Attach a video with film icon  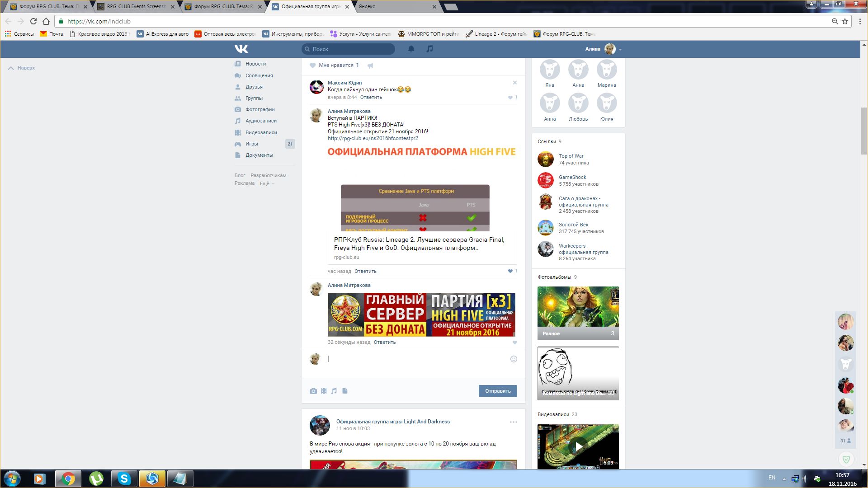(324, 391)
